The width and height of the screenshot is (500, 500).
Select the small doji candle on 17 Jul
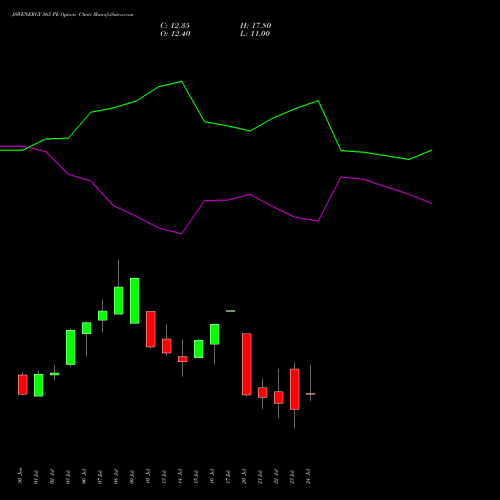click(x=231, y=311)
